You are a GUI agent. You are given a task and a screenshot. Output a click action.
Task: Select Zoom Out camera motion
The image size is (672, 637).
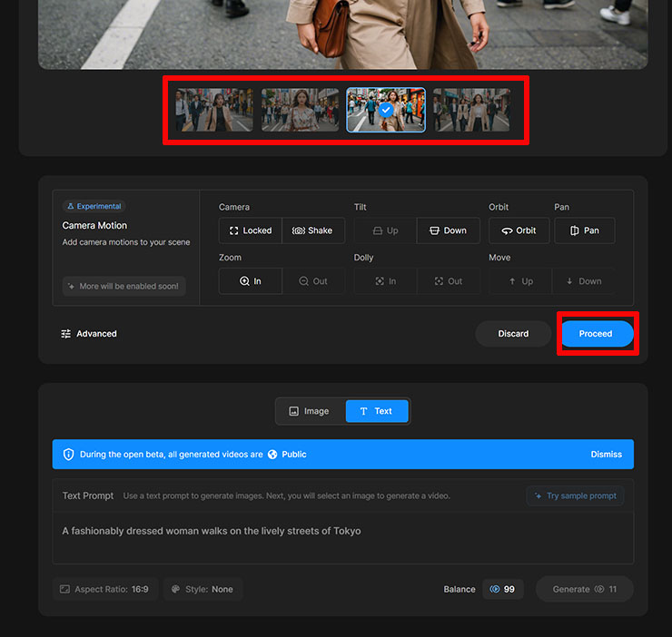tap(312, 281)
